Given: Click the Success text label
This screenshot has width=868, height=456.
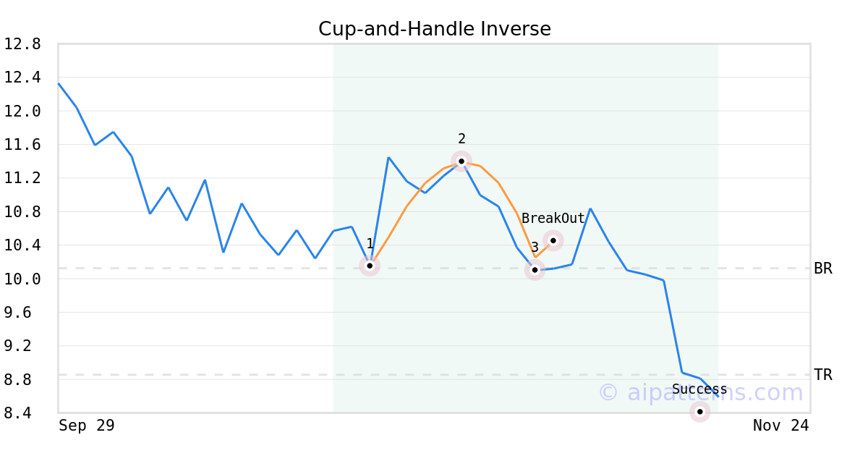Looking at the screenshot, I should coord(699,389).
